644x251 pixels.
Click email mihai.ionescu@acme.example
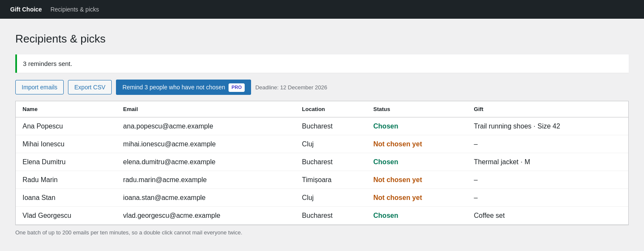pos(169,144)
